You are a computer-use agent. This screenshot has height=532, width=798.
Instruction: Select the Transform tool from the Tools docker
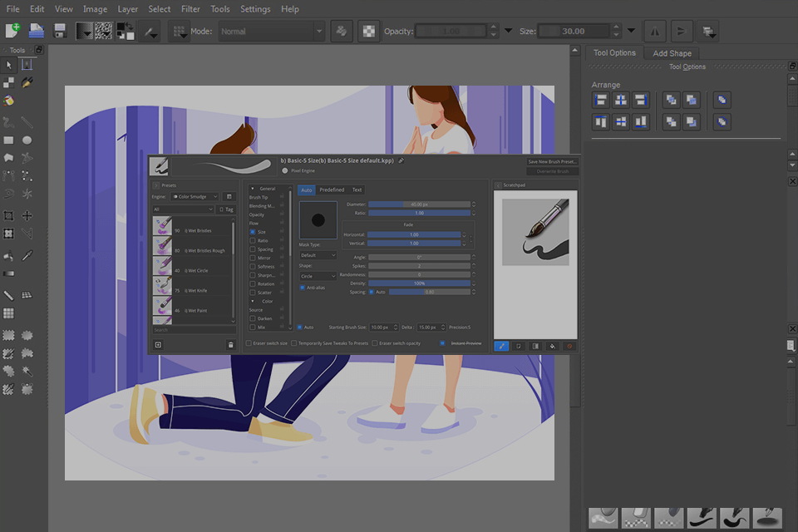pos(7,234)
